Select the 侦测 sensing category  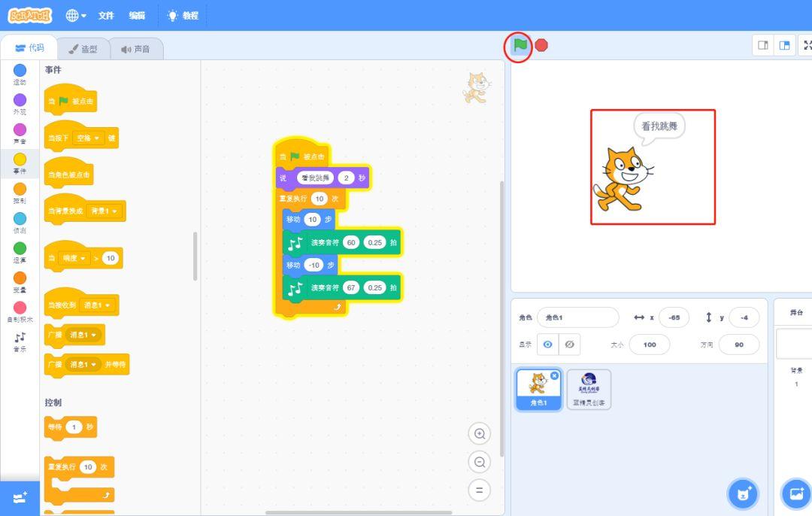coord(20,222)
